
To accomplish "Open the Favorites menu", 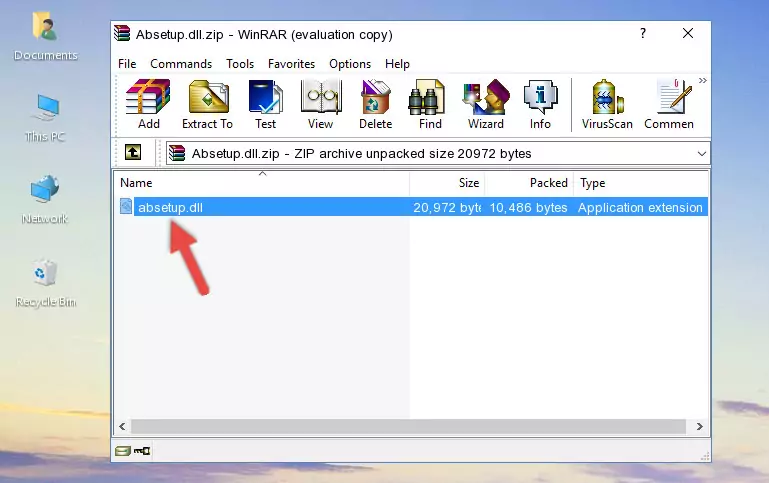I will point(291,64).
